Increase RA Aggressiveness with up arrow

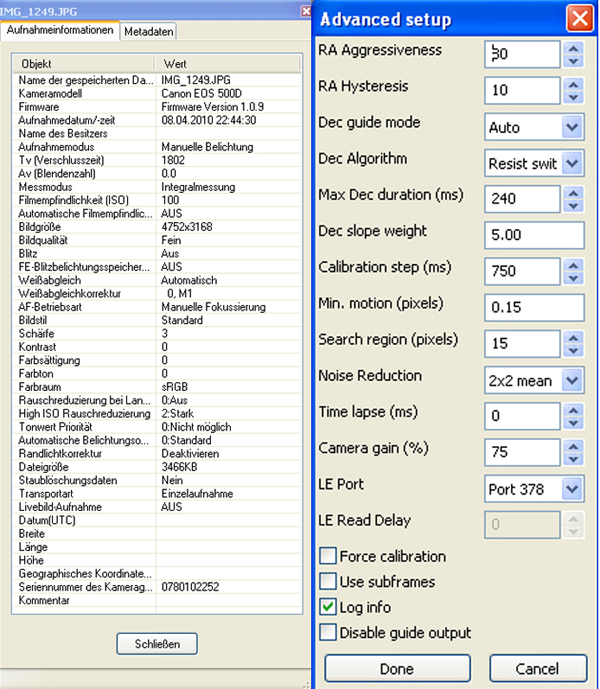573,47
